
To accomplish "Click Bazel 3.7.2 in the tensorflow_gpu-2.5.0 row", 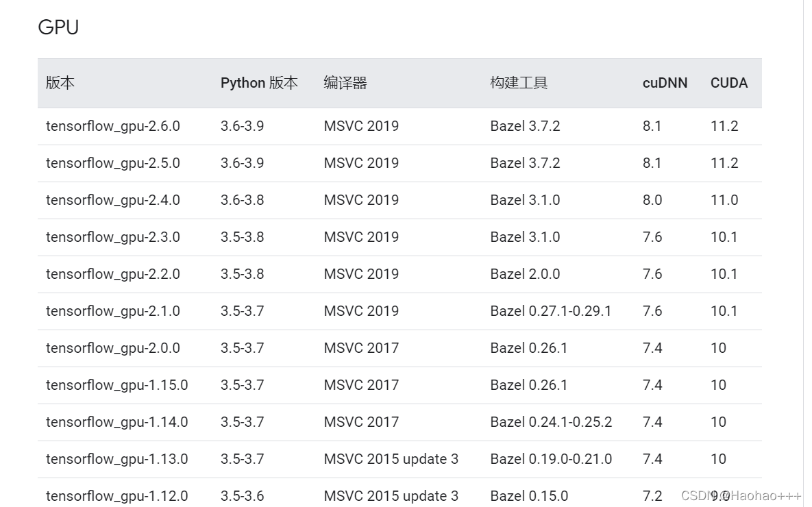I will [x=525, y=163].
